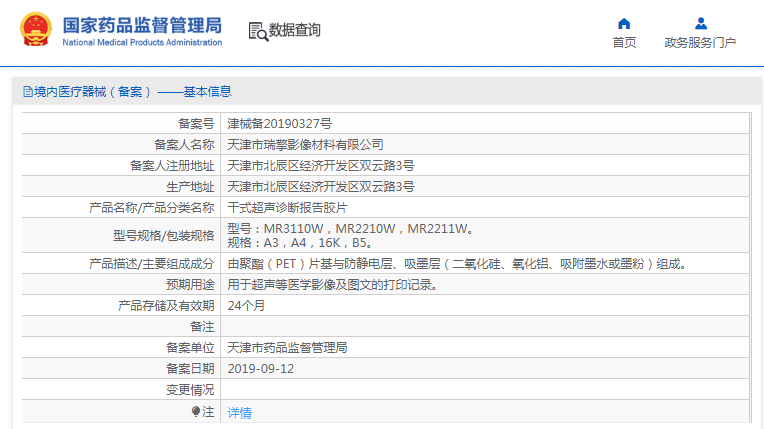This screenshot has width=764, height=429.
Task: Click the 备注 row label
Action: (x=202, y=327)
